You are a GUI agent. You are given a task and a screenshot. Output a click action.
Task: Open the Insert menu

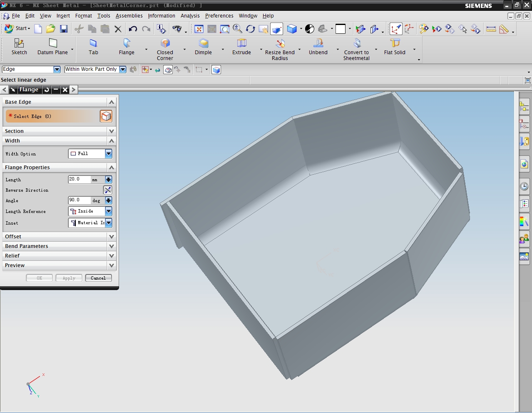pos(63,16)
